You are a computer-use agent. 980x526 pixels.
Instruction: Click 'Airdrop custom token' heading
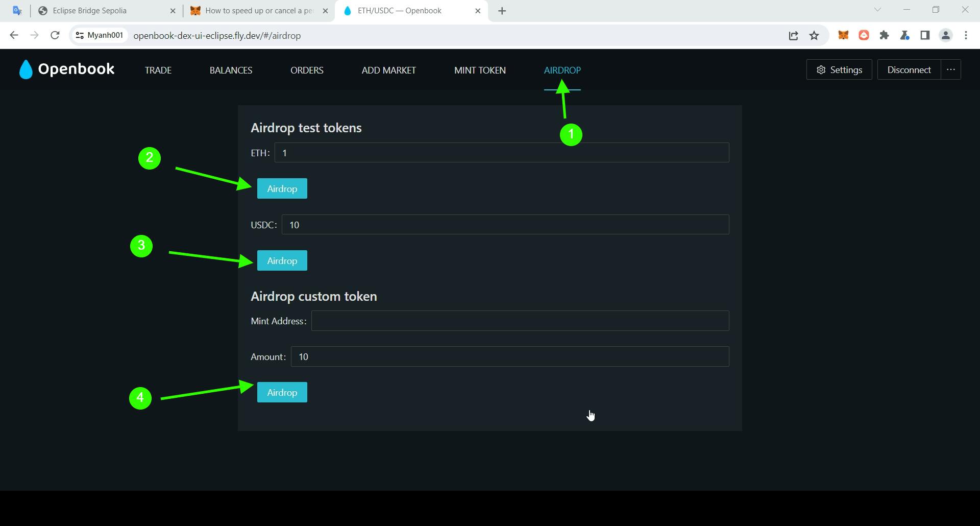tap(314, 296)
